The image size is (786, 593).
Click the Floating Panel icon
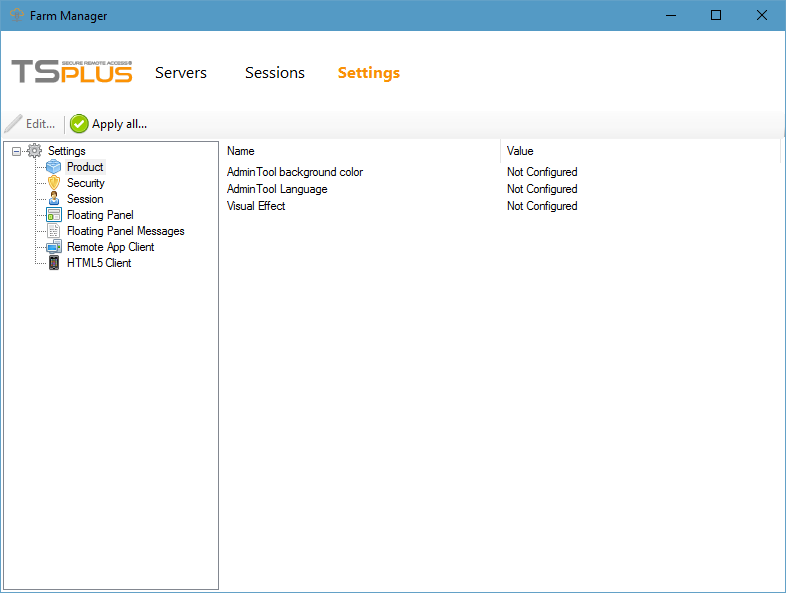(x=54, y=215)
